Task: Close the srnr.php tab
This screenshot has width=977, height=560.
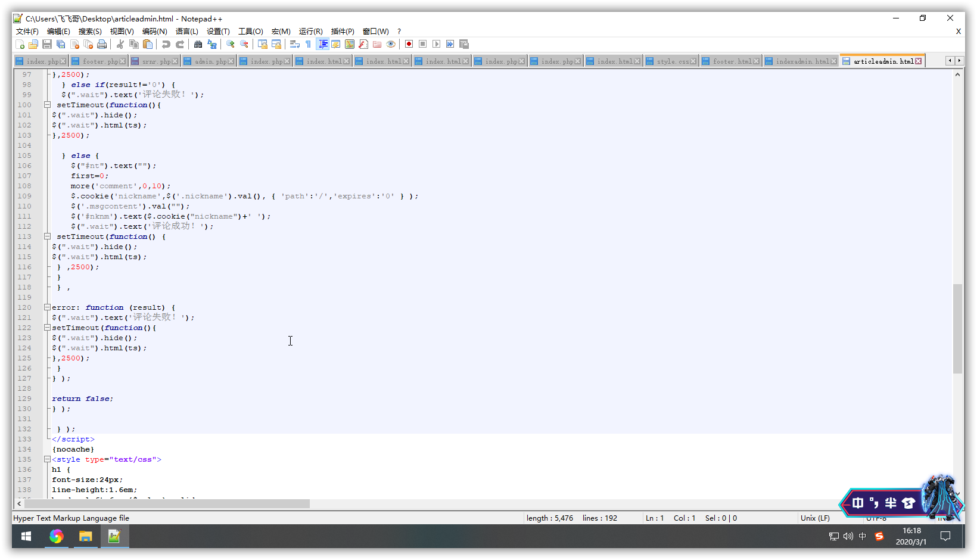Action: click(176, 61)
